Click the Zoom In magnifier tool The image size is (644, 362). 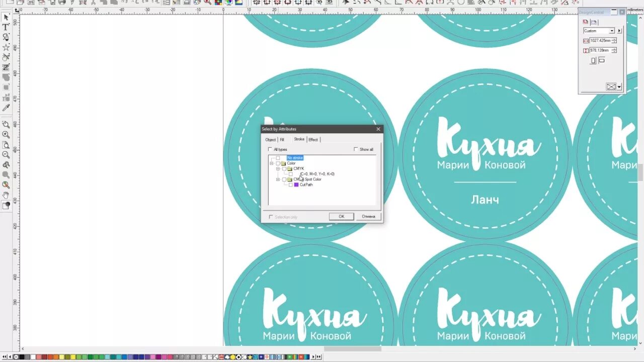click(x=6, y=135)
